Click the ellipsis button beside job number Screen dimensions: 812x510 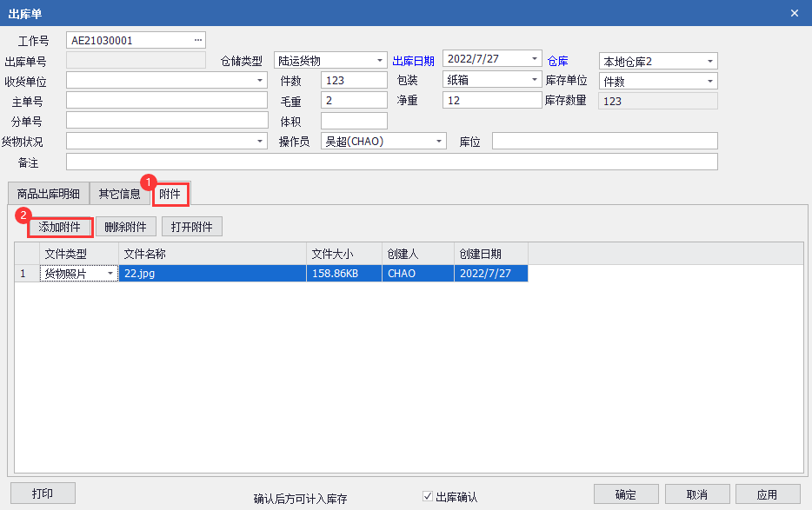point(197,40)
